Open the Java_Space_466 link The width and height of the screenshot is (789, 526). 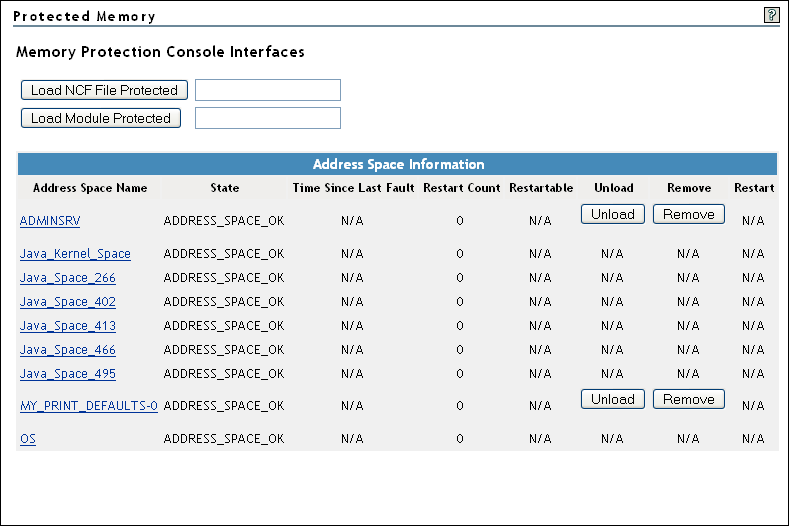67,350
